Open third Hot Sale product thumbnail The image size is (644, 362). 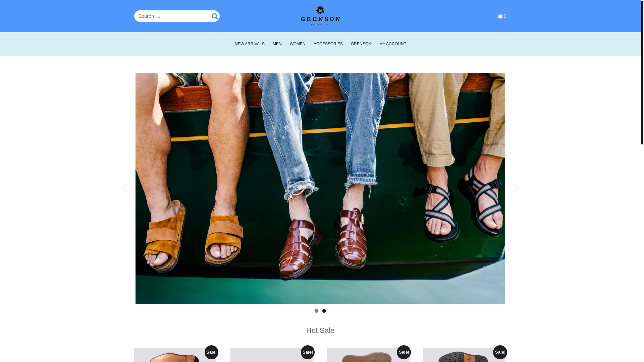(368, 355)
